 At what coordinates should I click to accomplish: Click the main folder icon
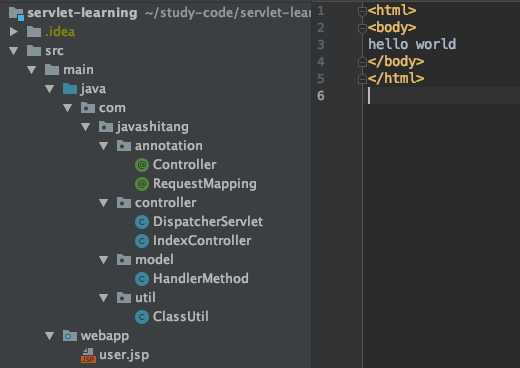[52, 70]
